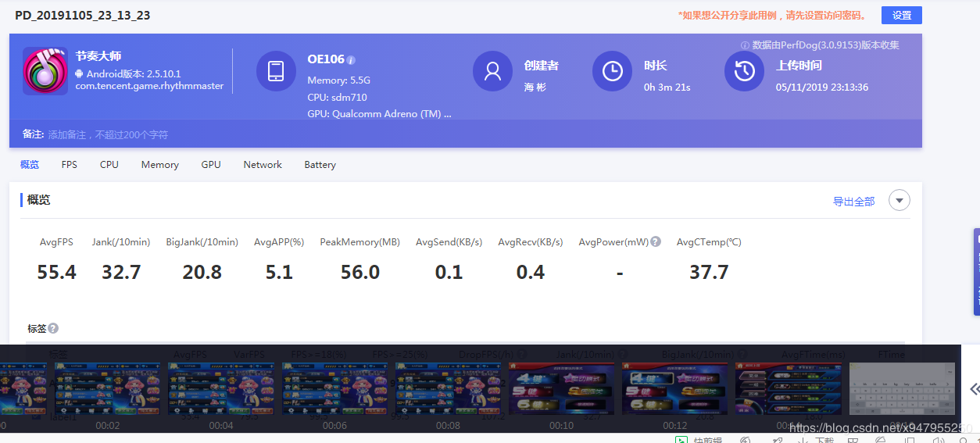This screenshot has width=980, height=443.
Task: Click the 快剪辑 icon in bottom bar
Action: click(x=682, y=439)
